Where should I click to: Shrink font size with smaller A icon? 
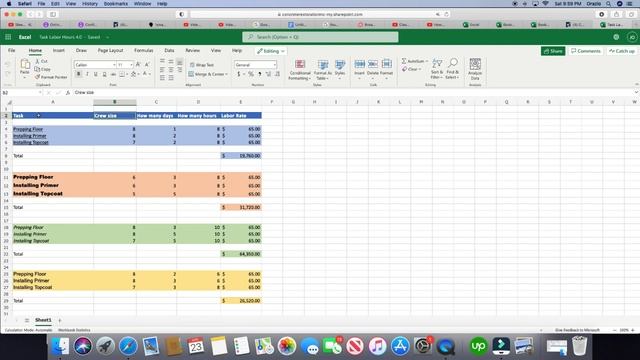(x=147, y=64)
